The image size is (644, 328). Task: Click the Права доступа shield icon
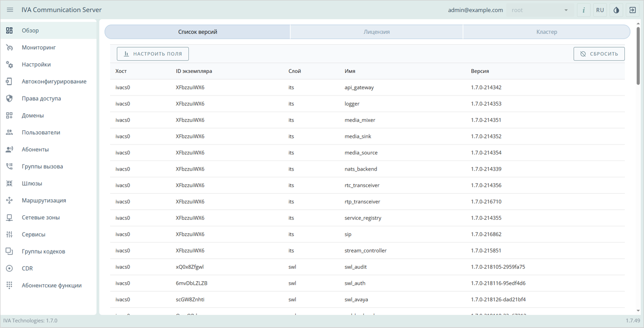[x=10, y=99]
